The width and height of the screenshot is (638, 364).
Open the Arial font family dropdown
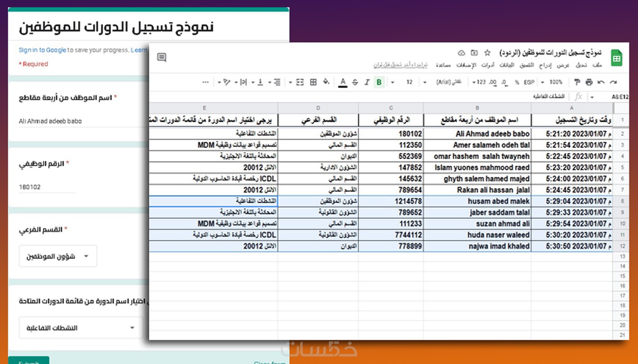tap(443, 82)
